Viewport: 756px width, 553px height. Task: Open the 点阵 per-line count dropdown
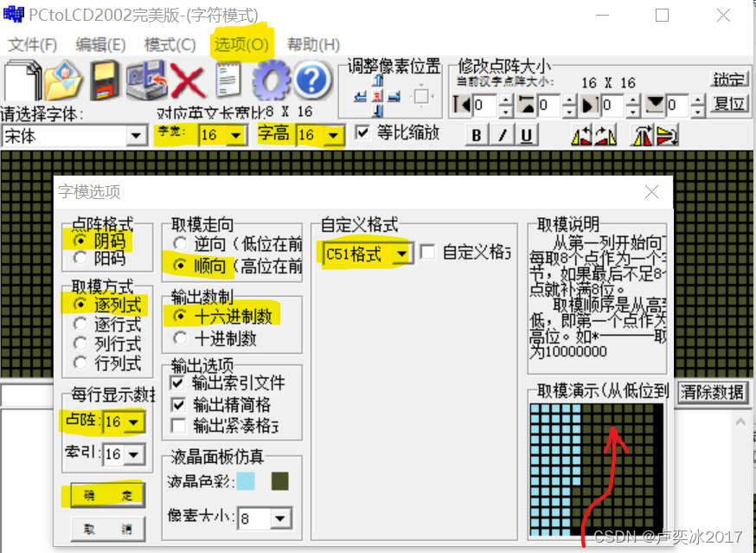[134, 422]
